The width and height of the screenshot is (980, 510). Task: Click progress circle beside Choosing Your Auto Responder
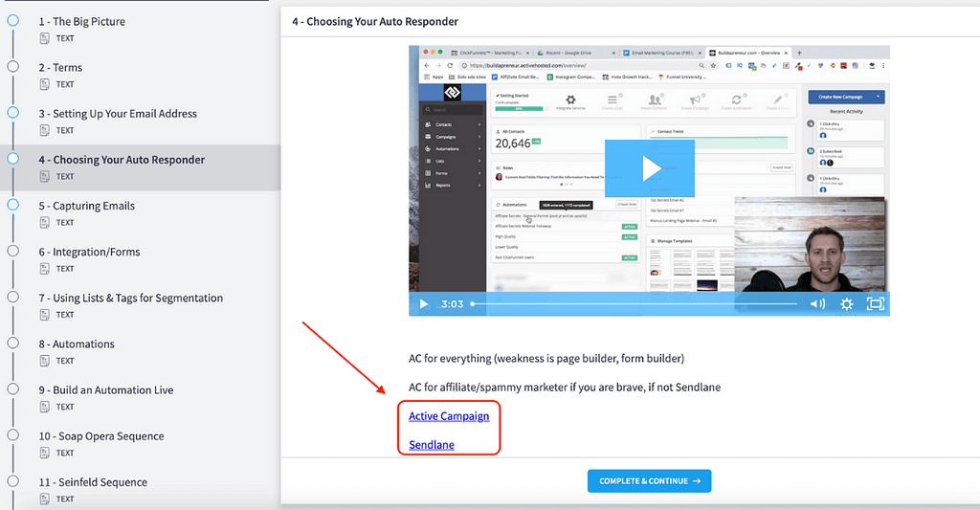[x=12, y=158]
